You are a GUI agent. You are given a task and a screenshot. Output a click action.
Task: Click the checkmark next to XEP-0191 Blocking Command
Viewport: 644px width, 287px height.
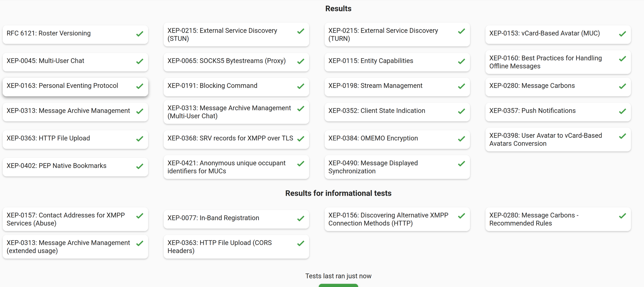click(x=301, y=86)
